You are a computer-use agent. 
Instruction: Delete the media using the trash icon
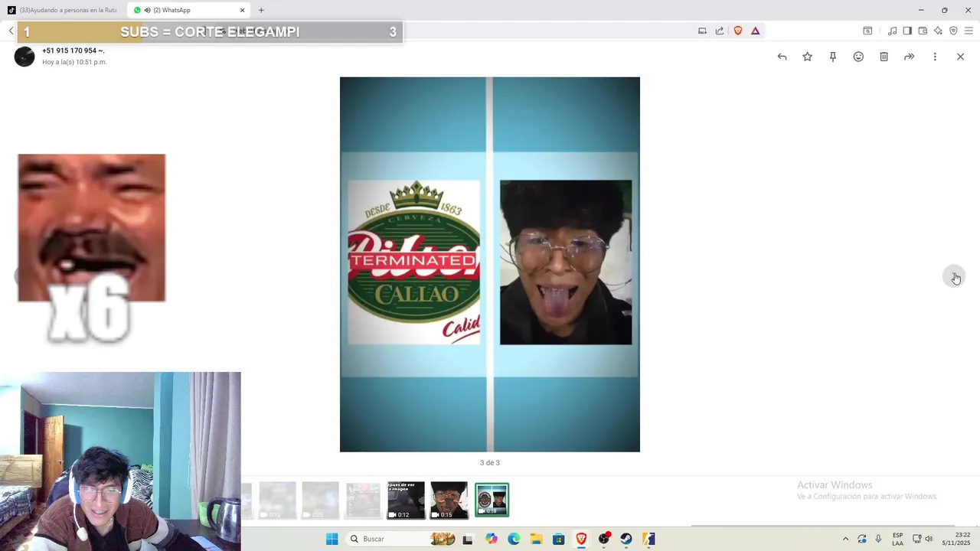(884, 57)
